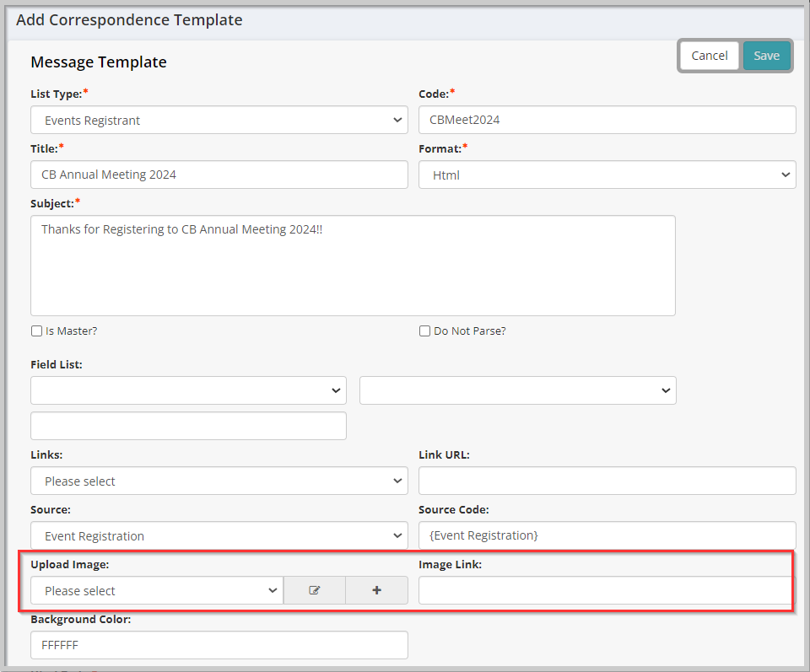This screenshot has width=810, height=672.
Task: Expand the second Field List dropdown
Action: 517,390
